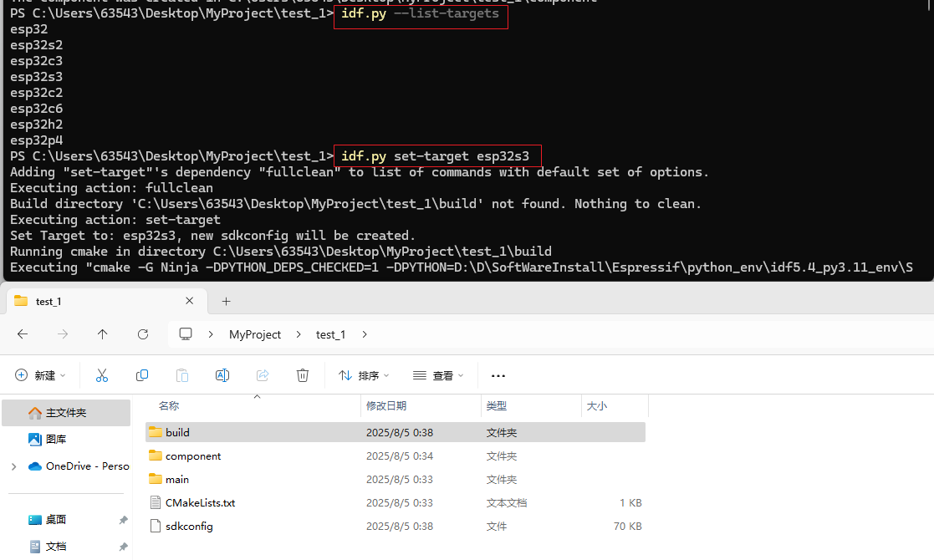This screenshot has width=934, height=560.
Task: Open the 查看 (View) dropdown
Action: (438, 375)
